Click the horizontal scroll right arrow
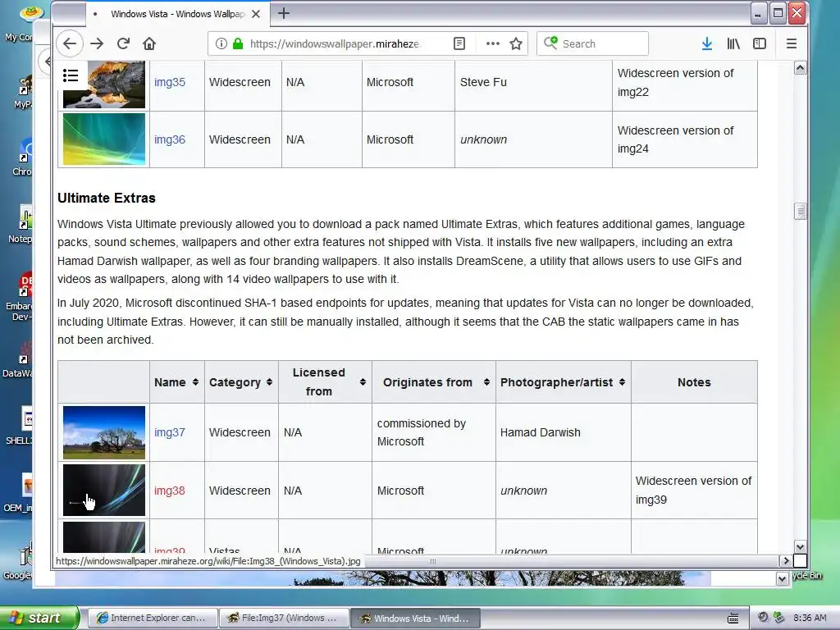The height and width of the screenshot is (630, 840). tap(786, 561)
